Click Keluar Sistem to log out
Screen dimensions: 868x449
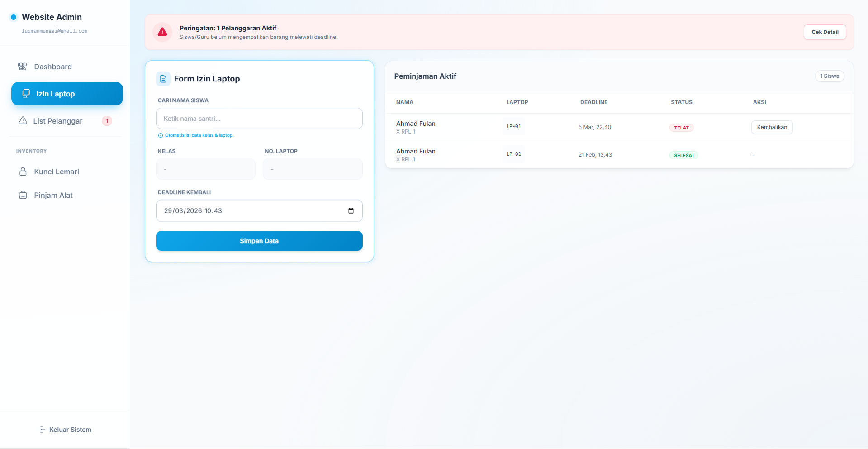point(70,430)
